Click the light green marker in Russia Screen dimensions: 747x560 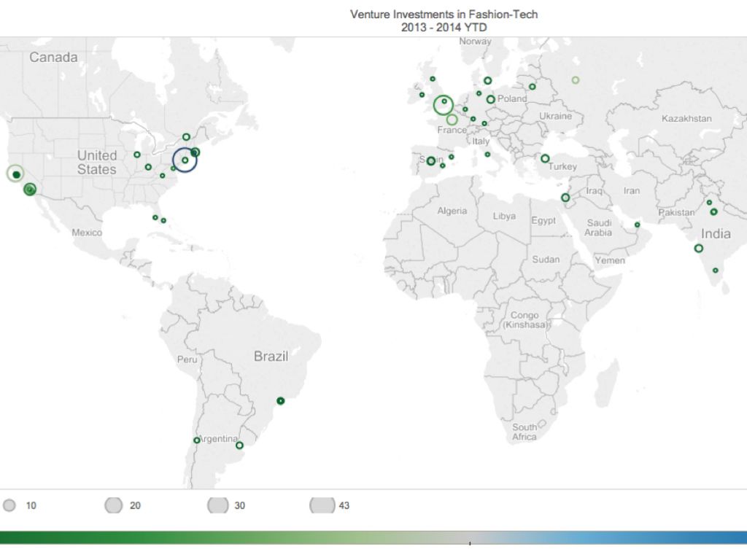576,80
